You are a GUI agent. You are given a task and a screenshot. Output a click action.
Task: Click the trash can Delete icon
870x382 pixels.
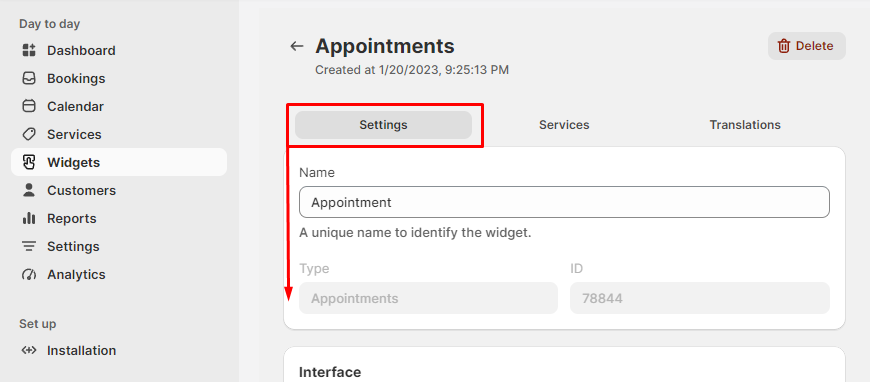(x=784, y=46)
